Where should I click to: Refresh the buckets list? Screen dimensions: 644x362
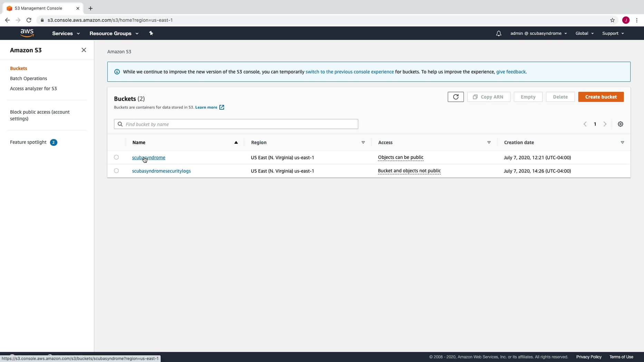[456, 97]
